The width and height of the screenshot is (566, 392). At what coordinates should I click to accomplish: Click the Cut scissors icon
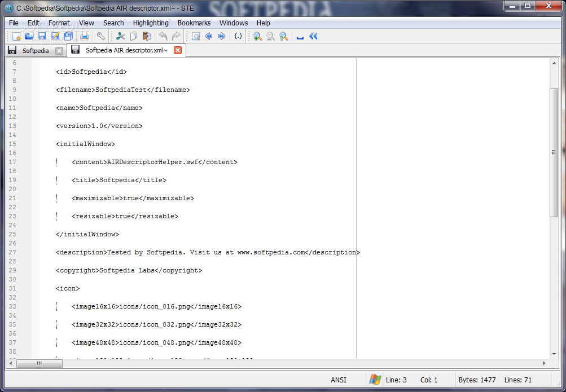coord(121,36)
